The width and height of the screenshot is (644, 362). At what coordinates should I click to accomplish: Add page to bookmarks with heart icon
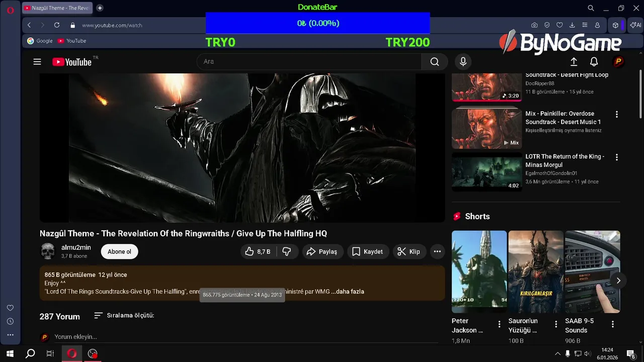click(559, 25)
